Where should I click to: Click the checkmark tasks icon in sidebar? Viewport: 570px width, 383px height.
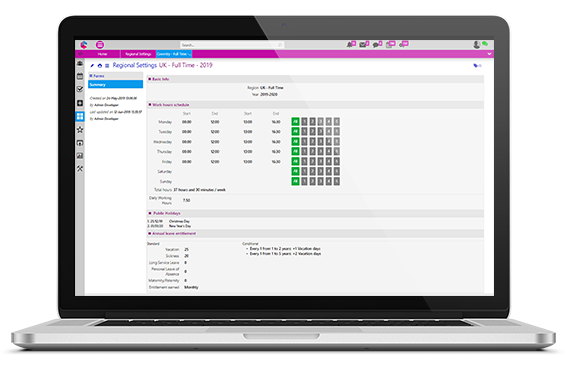tap(80, 89)
